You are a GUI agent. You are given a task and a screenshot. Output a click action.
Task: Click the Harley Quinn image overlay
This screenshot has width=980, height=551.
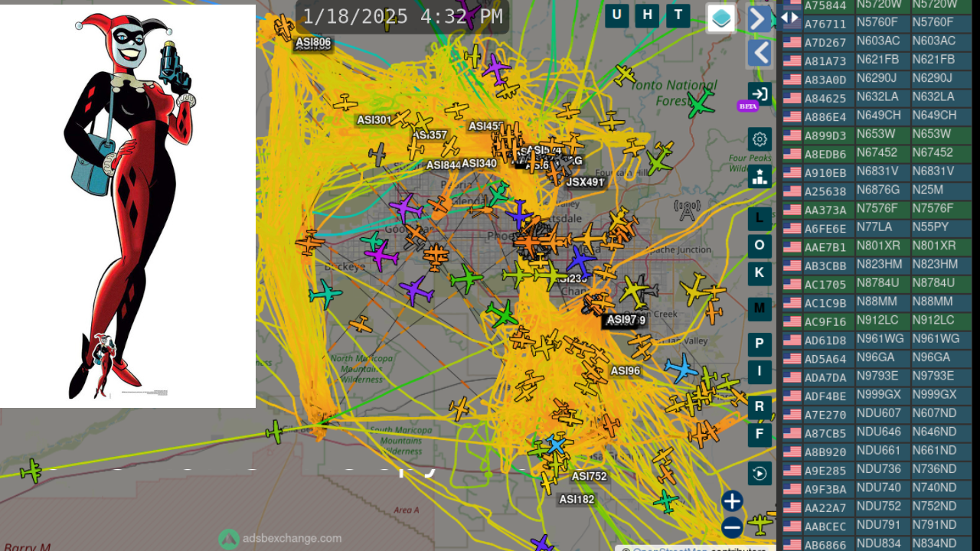click(x=128, y=206)
